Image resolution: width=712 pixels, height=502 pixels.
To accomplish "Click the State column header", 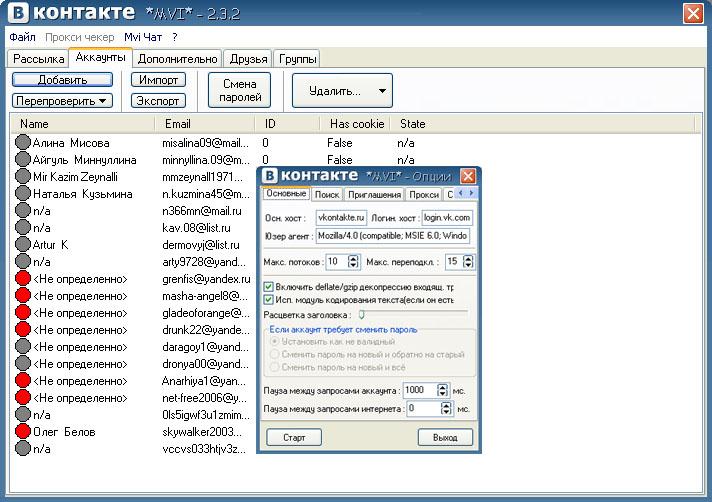I will click(543, 123).
